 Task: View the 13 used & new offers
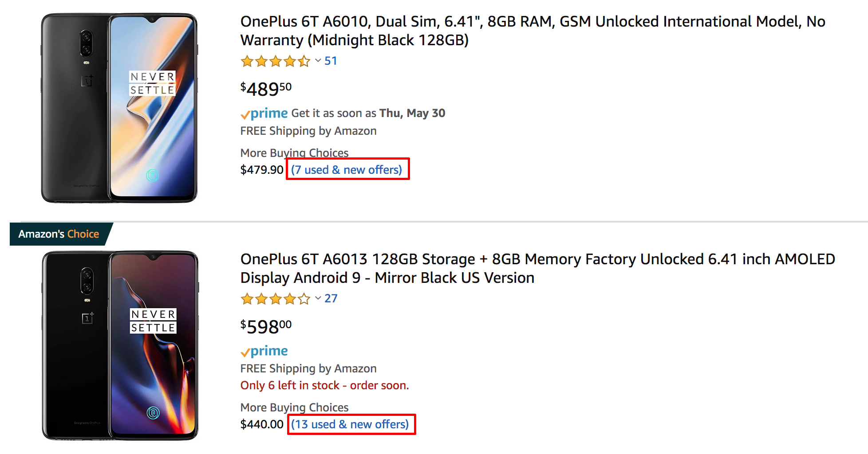(x=351, y=424)
